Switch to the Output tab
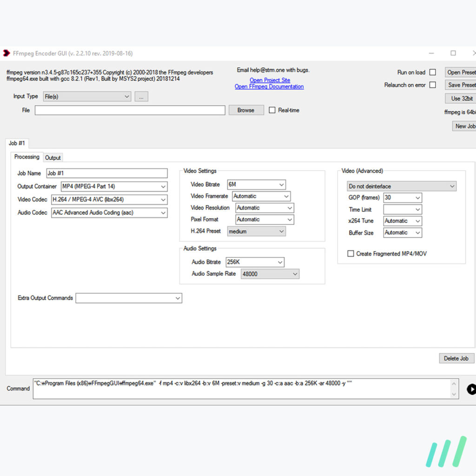This screenshot has width=476, height=476. tap(53, 158)
